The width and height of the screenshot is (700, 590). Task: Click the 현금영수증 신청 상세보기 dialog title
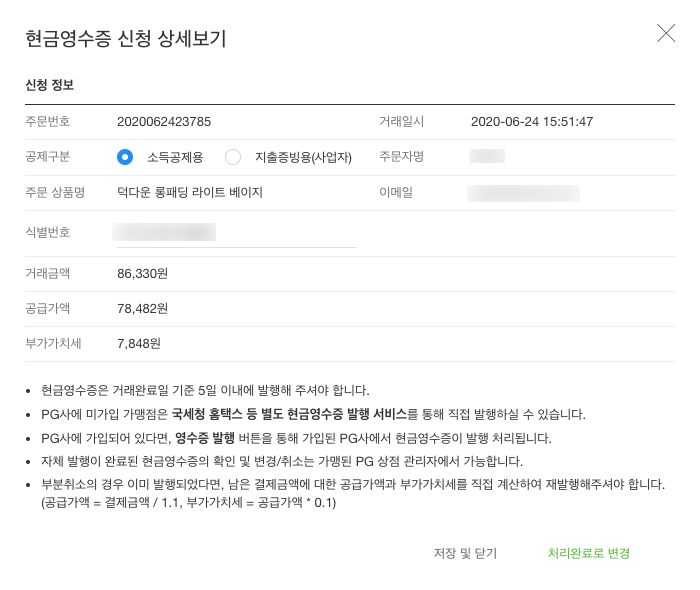pyautogui.click(x=125, y=39)
